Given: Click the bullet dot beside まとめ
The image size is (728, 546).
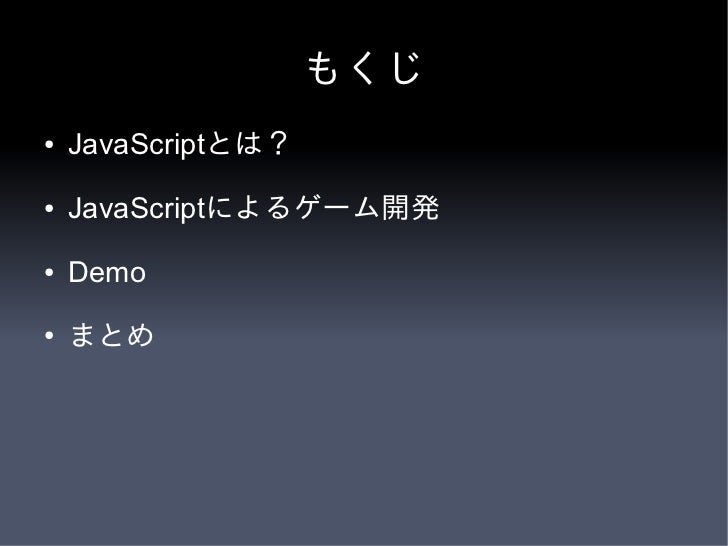Looking at the screenshot, I should pyautogui.click(x=49, y=336).
